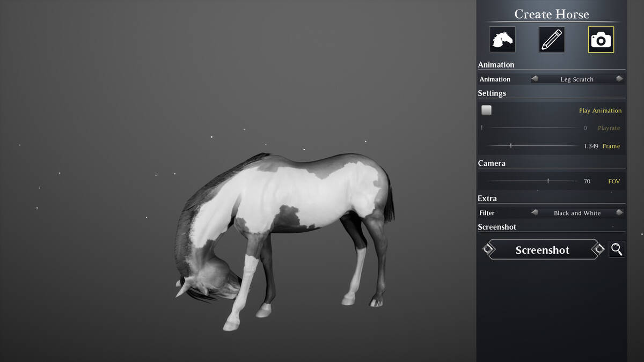
Task: Click the horse model in the viewport
Action: (x=290, y=198)
